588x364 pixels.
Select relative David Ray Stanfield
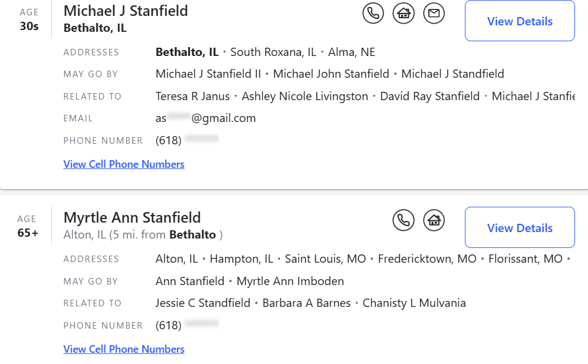430,96
